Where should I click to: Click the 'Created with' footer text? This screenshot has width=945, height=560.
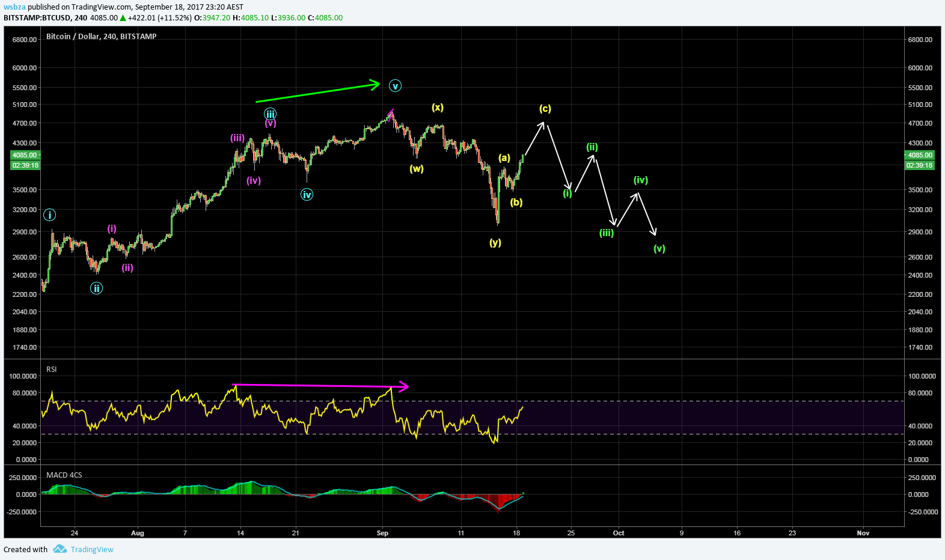pos(25,549)
